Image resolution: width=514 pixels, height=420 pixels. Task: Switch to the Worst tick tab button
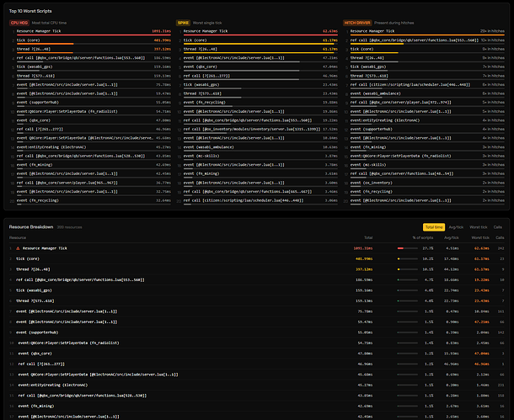pyautogui.click(x=478, y=227)
